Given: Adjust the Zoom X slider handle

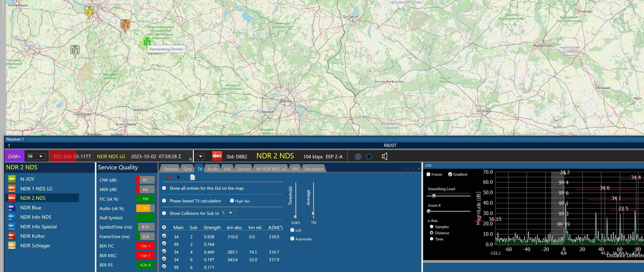Looking at the screenshot, I should [429, 211].
